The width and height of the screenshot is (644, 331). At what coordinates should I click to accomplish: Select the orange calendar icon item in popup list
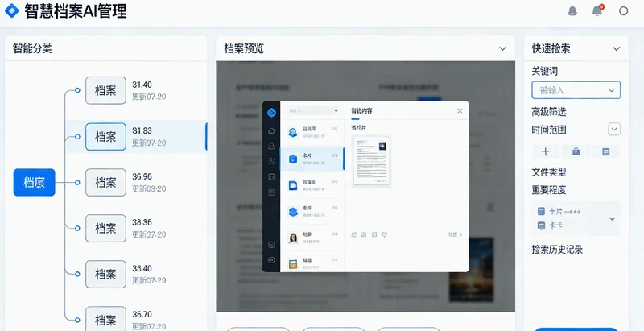click(x=312, y=263)
